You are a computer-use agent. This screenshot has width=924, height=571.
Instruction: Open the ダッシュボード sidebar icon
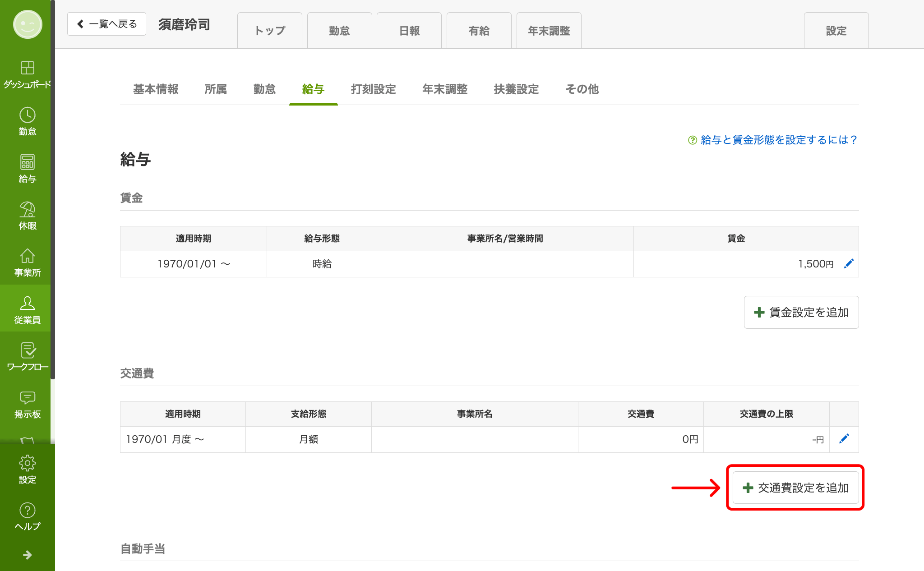pos(27,74)
